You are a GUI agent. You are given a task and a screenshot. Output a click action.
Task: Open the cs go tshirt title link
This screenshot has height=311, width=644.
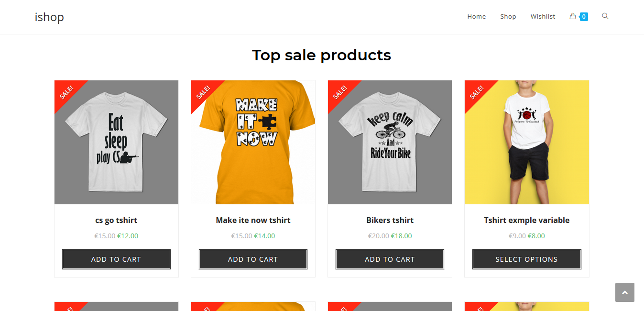tap(116, 220)
